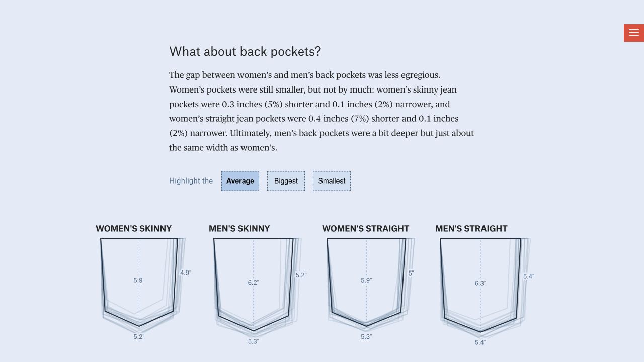
Task: Select the Average highlight option
Action: 240,181
